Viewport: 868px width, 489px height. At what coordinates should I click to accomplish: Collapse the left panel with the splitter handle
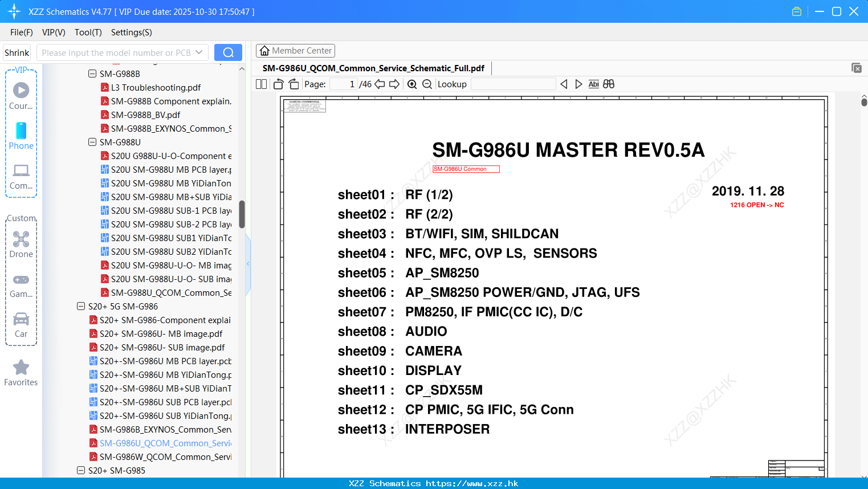(248, 263)
